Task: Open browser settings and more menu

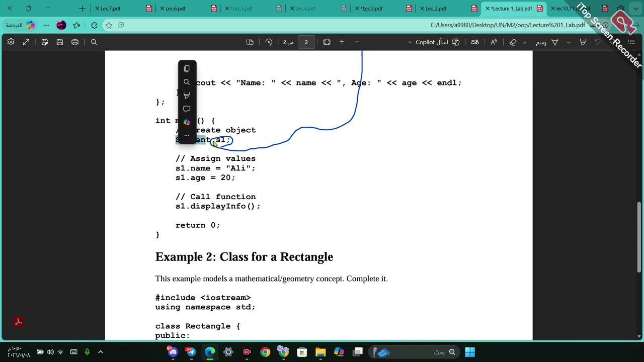Action: 46,25
